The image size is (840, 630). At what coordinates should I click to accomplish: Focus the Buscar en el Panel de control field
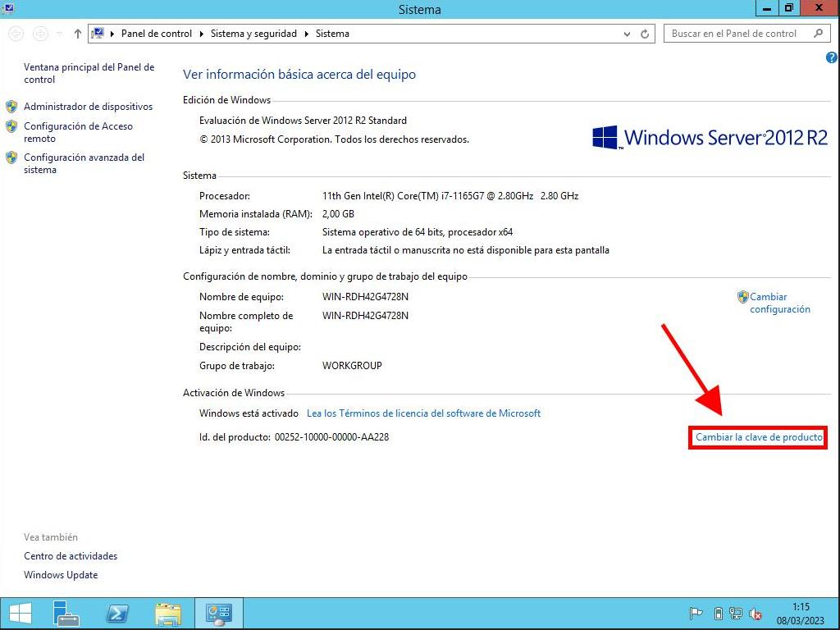(x=746, y=33)
